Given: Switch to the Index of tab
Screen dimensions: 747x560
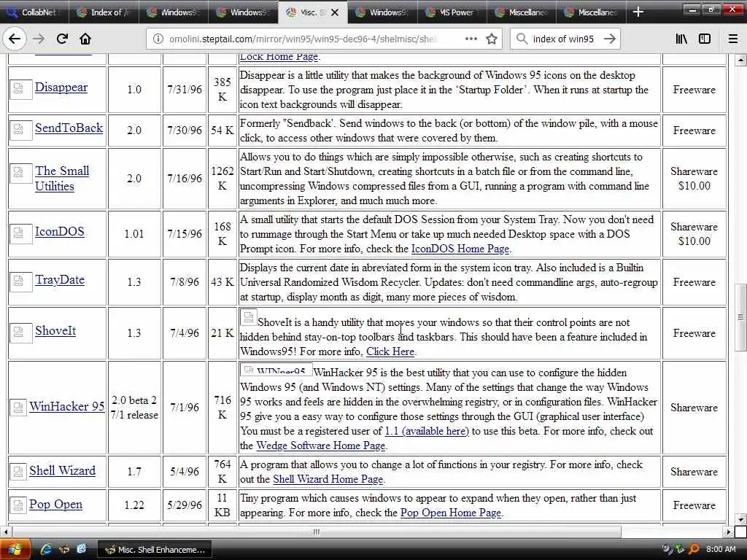Looking at the screenshot, I should [x=104, y=12].
